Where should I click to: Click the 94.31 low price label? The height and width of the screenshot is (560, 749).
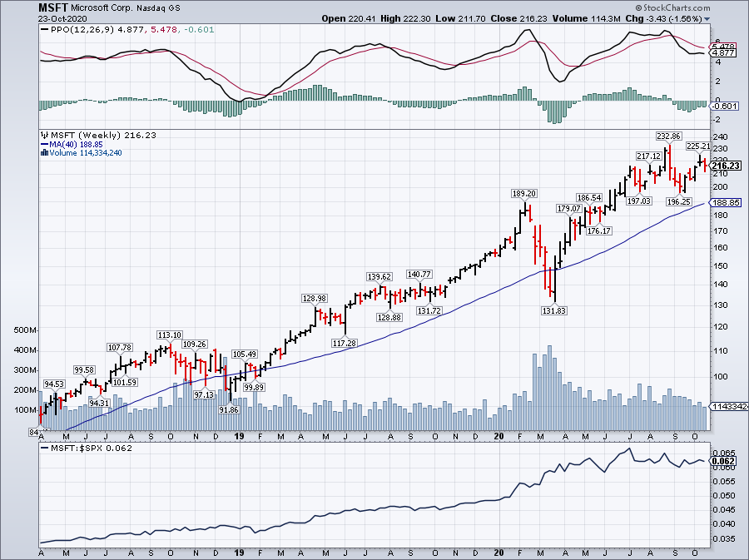pos(99,404)
